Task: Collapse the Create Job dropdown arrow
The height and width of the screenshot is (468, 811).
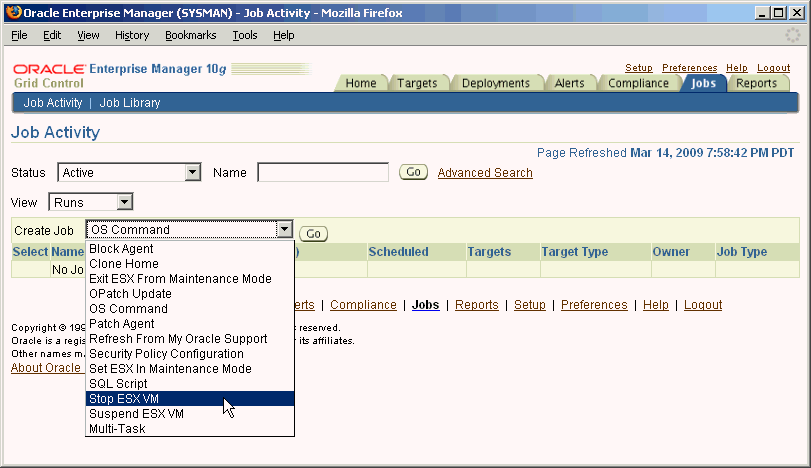Action: [x=284, y=229]
